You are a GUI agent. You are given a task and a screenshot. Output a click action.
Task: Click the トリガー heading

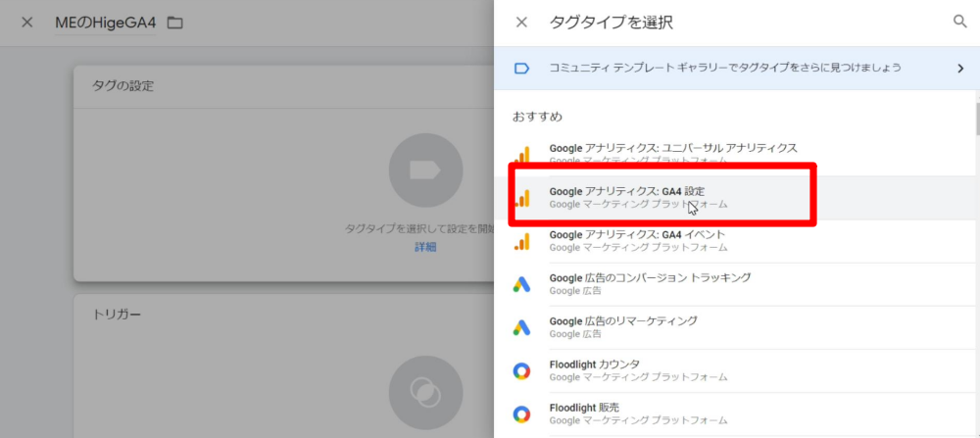tap(117, 315)
